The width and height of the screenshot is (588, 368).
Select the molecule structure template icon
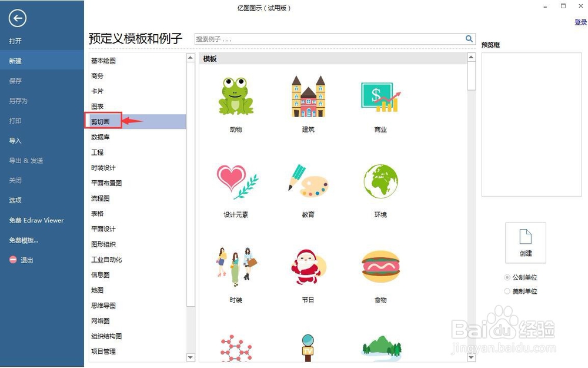tap(236, 348)
